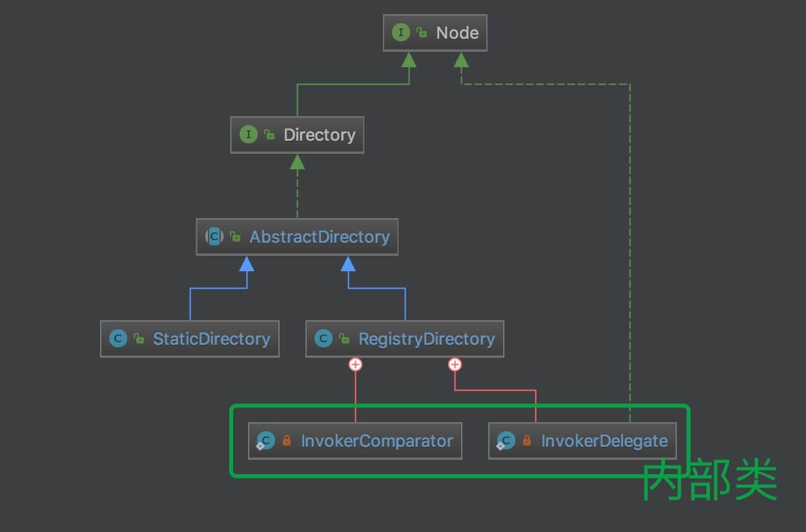The width and height of the screenshot is (806, 532).
Task: Click the green 内部类 annotation text
Action: click(x=709, y=480)
